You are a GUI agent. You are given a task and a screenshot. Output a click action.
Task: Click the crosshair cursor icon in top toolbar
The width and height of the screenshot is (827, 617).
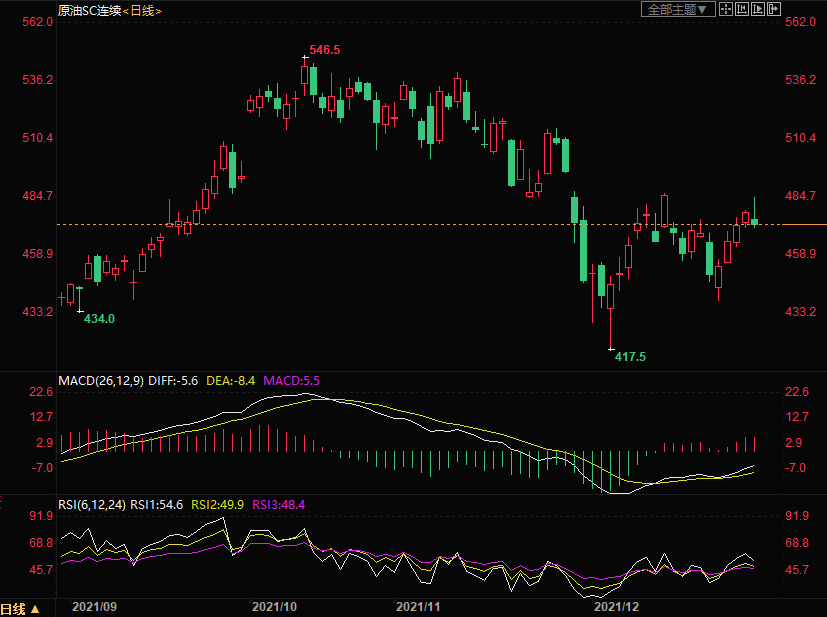click(x=726, y=9)
